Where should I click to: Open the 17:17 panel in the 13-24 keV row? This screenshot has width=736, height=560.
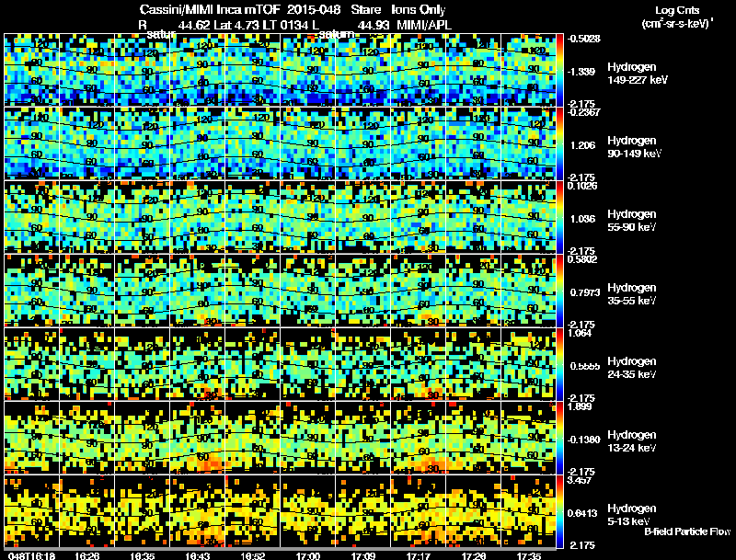[419, 438]
